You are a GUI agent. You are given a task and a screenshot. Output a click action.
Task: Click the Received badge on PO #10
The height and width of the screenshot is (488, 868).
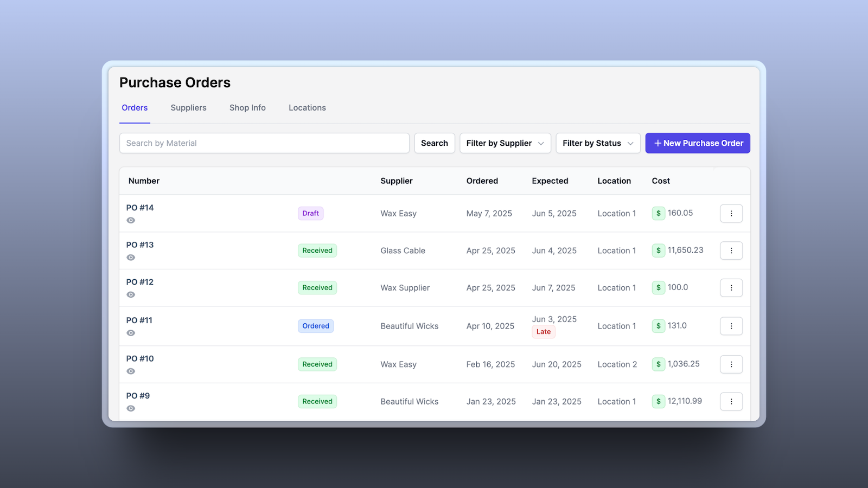(317, 364)
